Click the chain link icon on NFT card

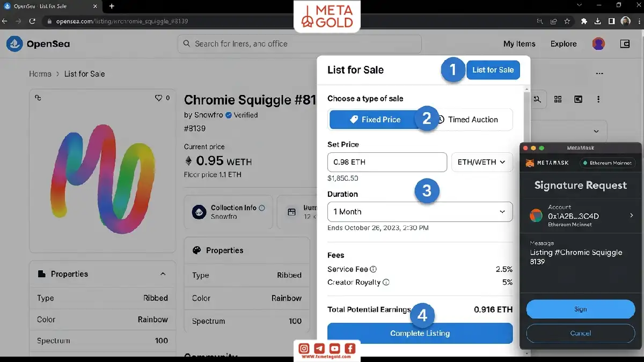38,98
